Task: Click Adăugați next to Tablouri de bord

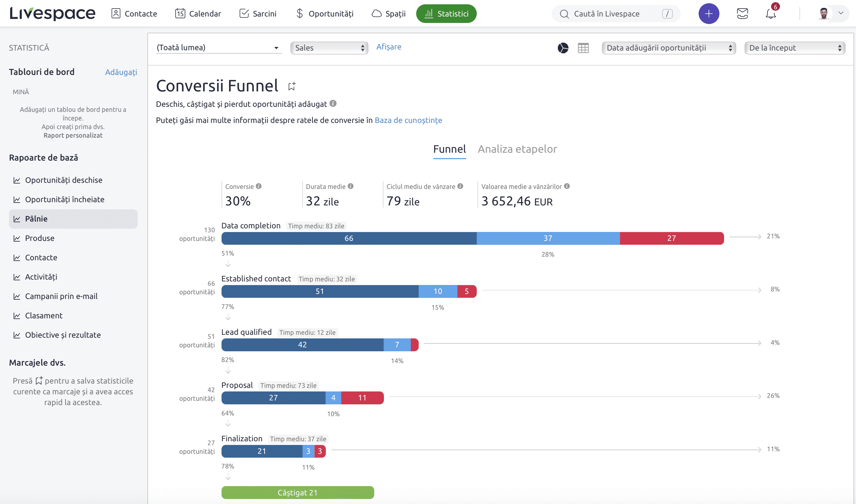Action: [121, 72]
